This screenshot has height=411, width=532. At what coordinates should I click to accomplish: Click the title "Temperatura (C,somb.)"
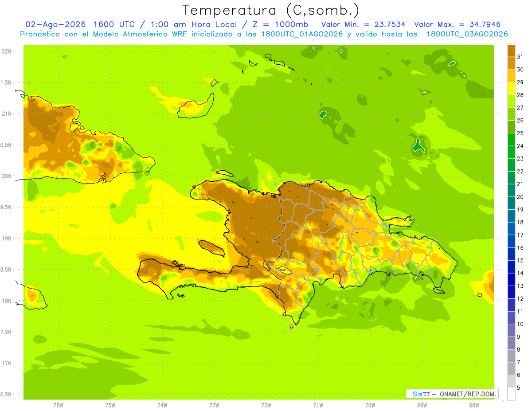pos(271,10)
